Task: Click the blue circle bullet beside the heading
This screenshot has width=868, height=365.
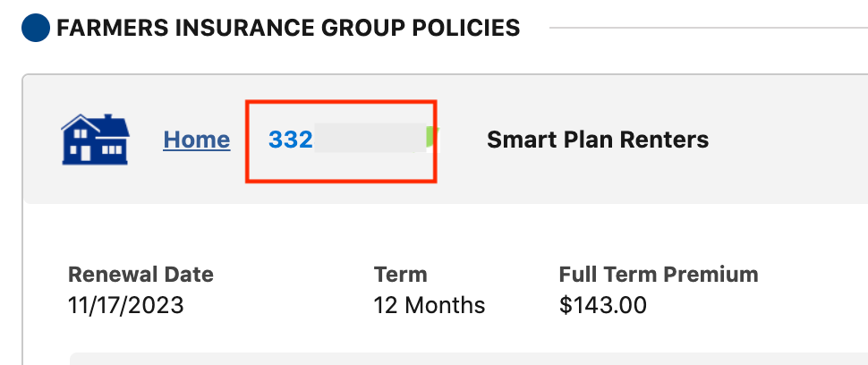Action: click(x=36, y=28)
